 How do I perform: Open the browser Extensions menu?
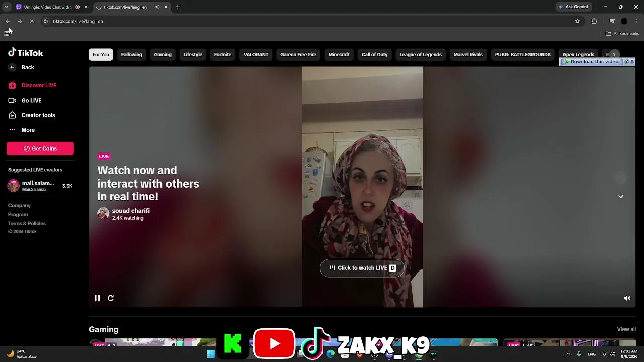(x=594, y=21)
